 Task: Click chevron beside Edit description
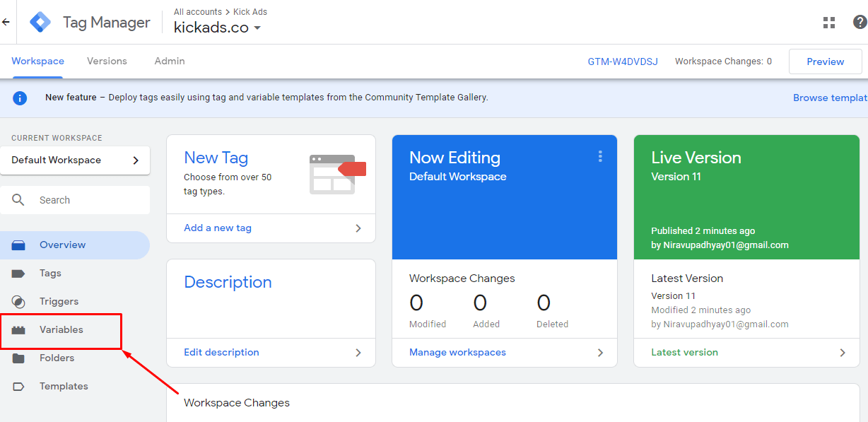tap(358, 353)
